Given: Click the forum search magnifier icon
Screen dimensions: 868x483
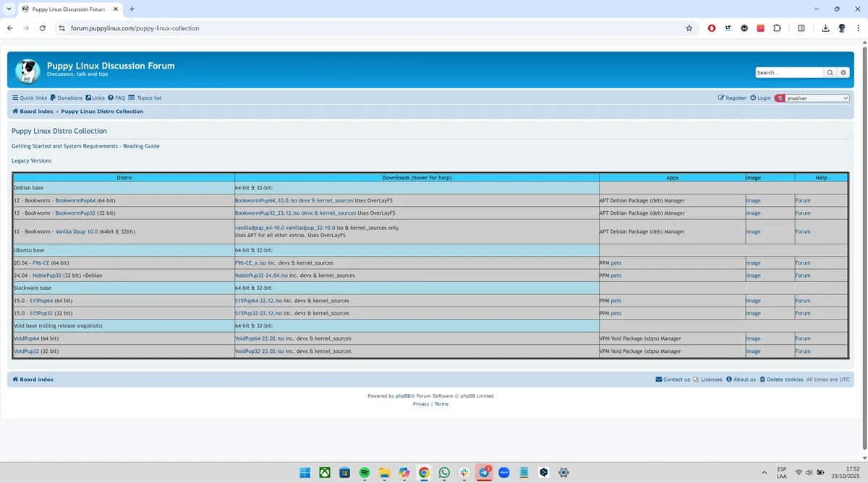Looking at the screenshot, I should [830, 72].
